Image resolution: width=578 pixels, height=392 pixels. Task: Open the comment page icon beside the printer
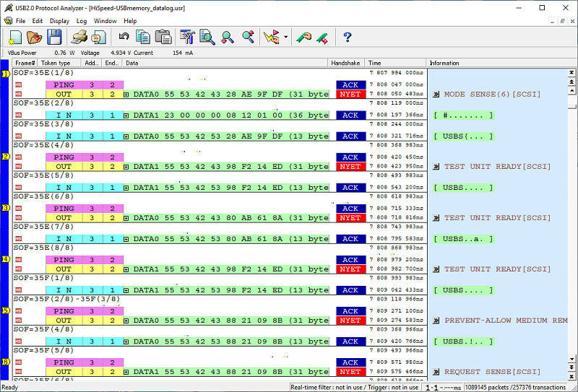(98, 38)
